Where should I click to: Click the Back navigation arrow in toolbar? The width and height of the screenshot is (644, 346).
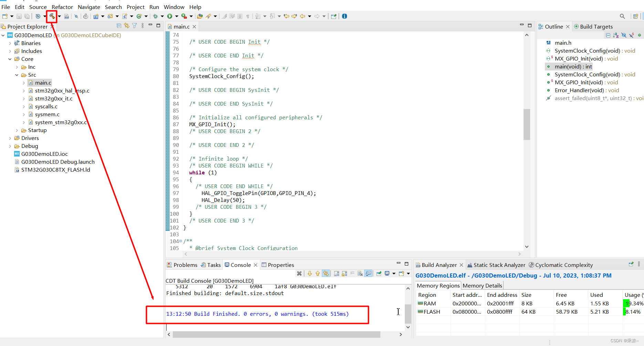303,16
